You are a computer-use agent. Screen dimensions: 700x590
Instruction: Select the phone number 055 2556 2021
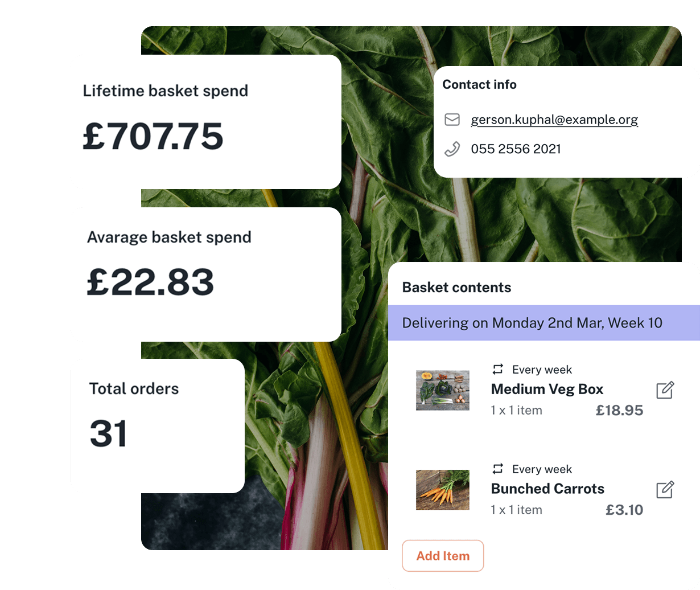pyautogui.click(x=516, y=149)
